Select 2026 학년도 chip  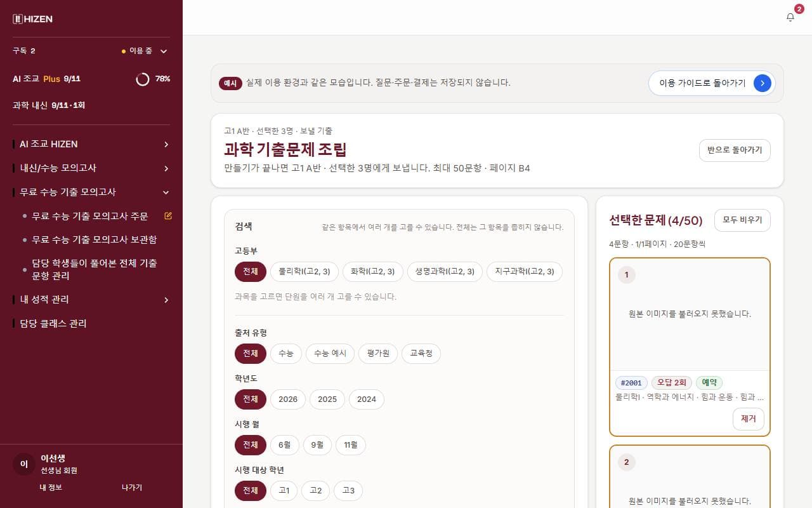288,399
